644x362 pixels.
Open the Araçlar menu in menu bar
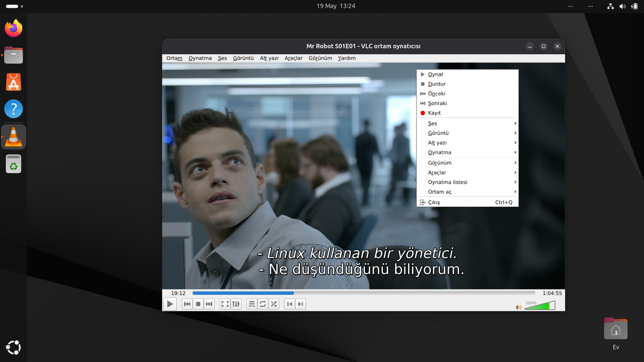293,58
